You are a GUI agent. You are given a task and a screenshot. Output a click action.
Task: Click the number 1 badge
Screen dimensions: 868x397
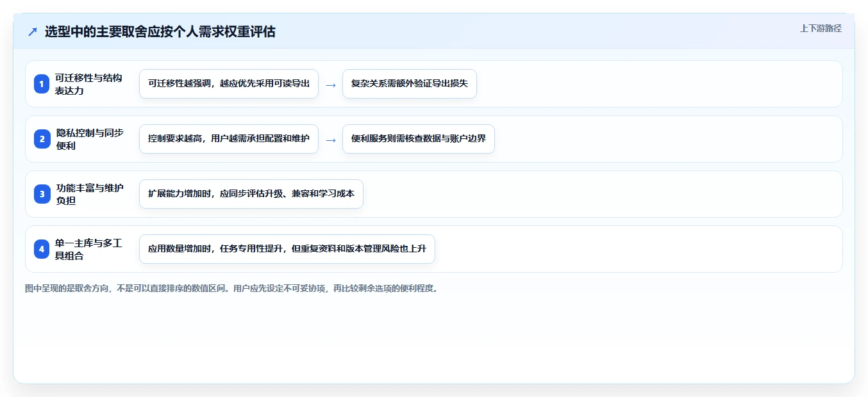pos(42,84)
